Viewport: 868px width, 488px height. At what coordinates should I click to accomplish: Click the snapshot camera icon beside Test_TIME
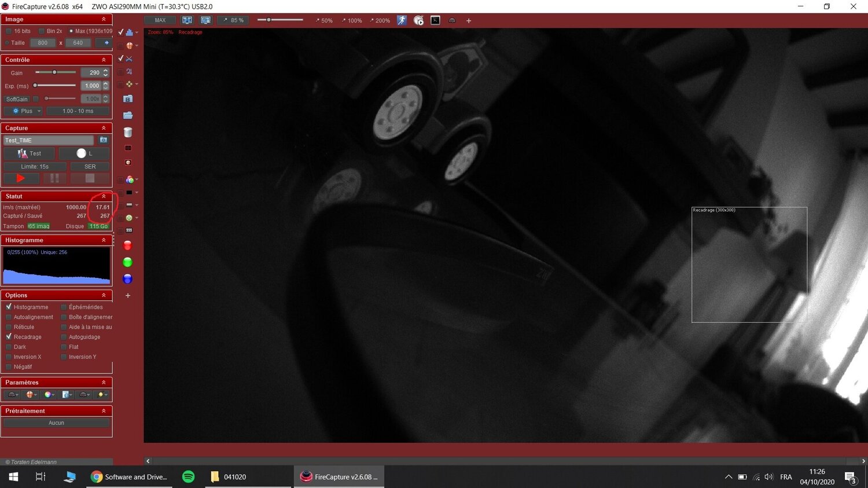pyautogui.click(x=103, y=140)
